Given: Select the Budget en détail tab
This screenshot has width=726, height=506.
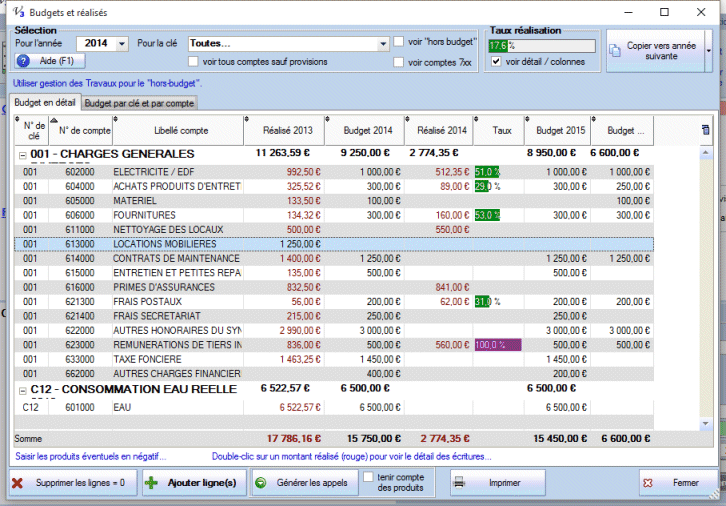Looking at the screenshot, I should pyautogui.click(x=45, y=102).
